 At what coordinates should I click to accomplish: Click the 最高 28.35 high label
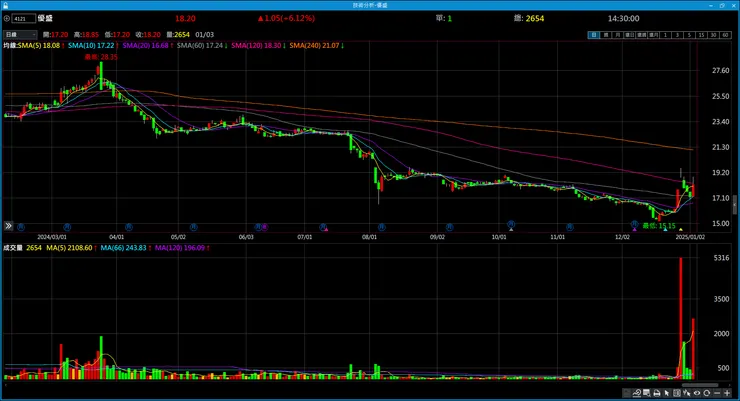tap(101, 57)
